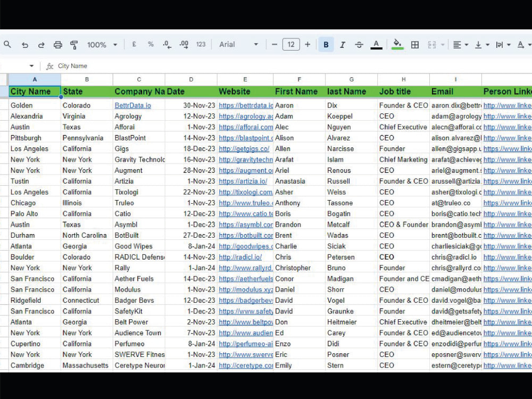Viewport: 532px width, 399px height.
Task: Open the merge cells dropdown arrow
Action: [443, 45]
